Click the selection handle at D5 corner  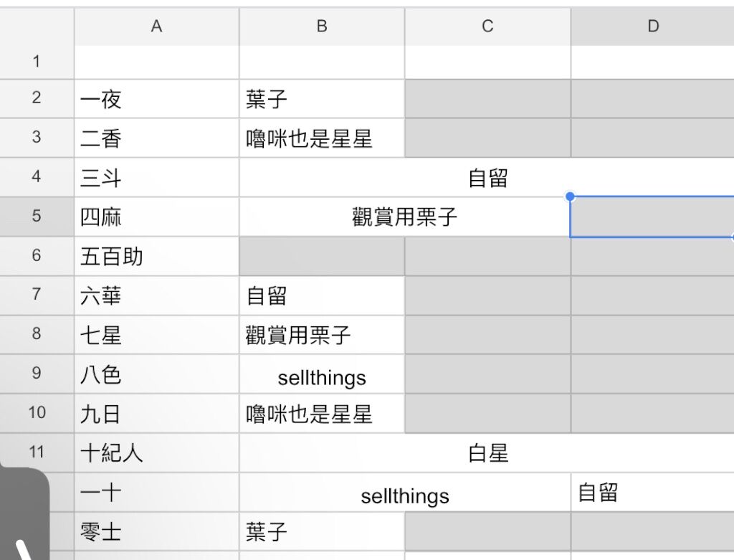(570, 196)
